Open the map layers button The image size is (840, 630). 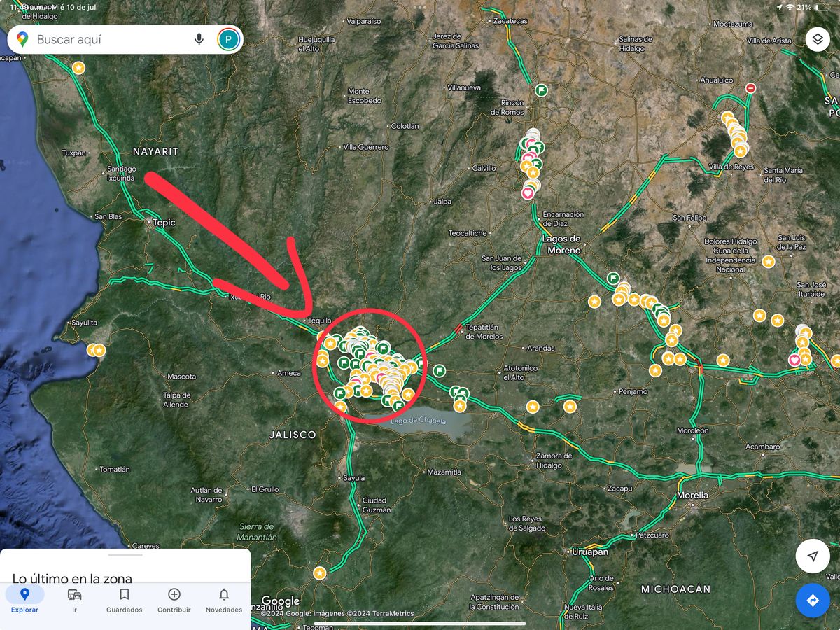[817, 39]
